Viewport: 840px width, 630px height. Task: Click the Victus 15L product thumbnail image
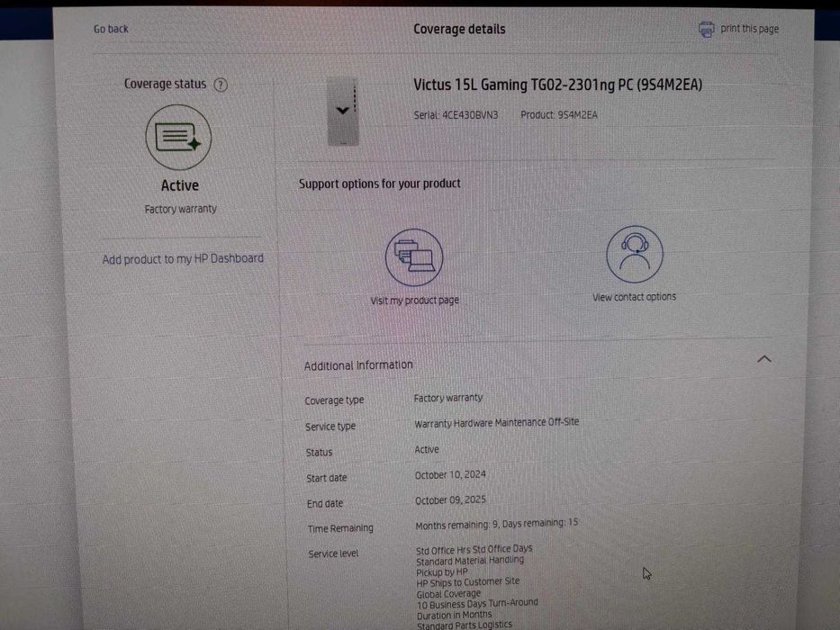pyautogui.click(x=343, y=111)
